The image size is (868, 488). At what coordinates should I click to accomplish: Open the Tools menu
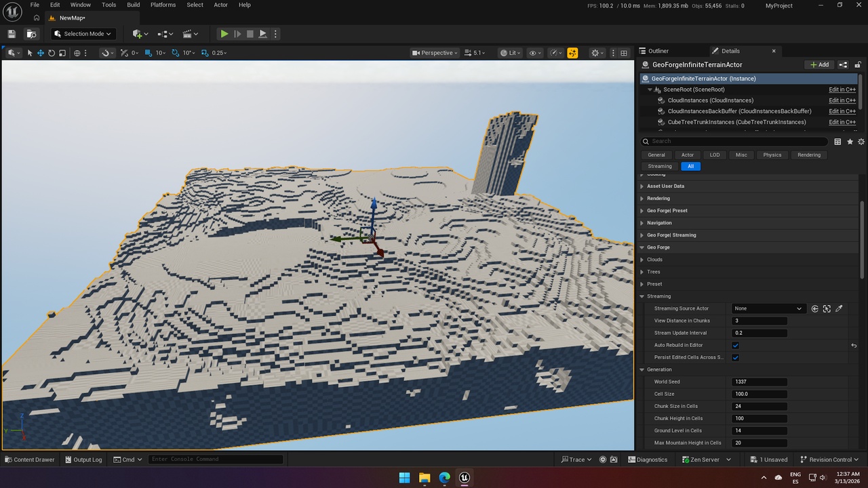click(108, 5)
